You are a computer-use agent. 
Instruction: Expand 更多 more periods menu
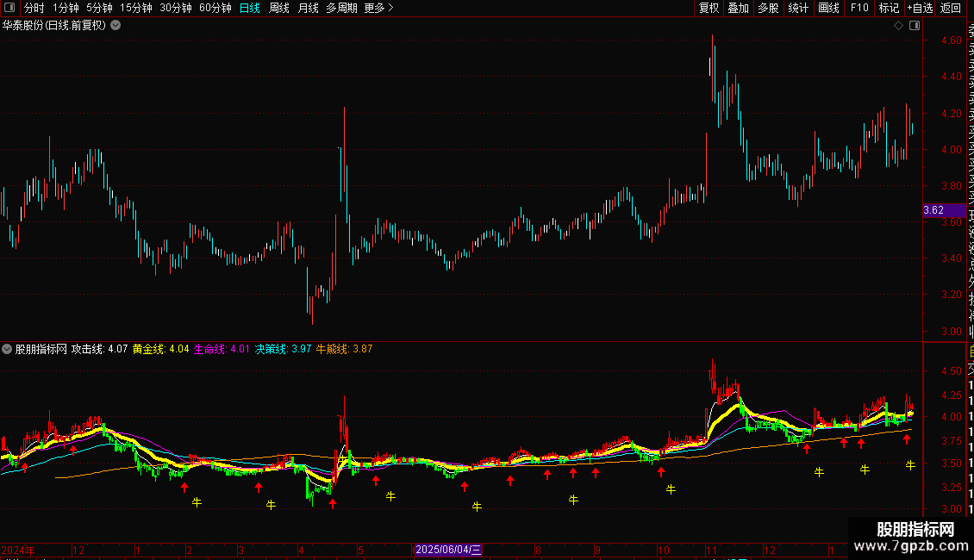click(x=379, y=8)
